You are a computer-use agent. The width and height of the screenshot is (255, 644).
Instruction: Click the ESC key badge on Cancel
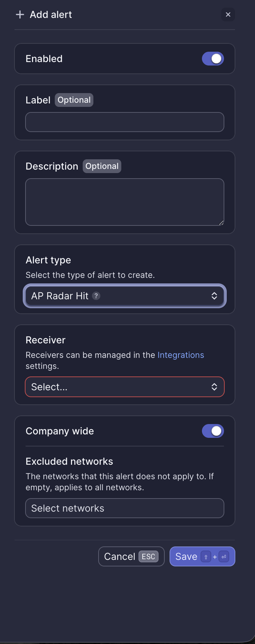pos(149,557)
